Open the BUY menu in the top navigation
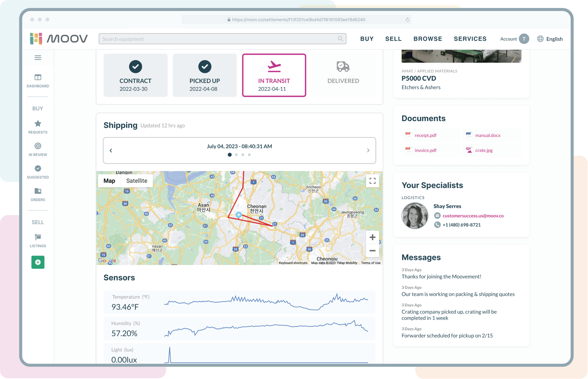This screenshot has width=588, height=379. (x=366, y=39)
